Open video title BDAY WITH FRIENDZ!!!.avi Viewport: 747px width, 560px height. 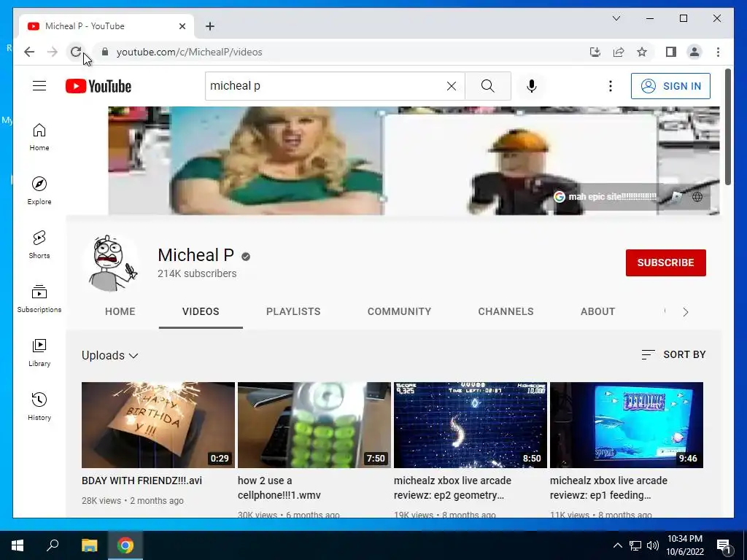click(142, 481)
